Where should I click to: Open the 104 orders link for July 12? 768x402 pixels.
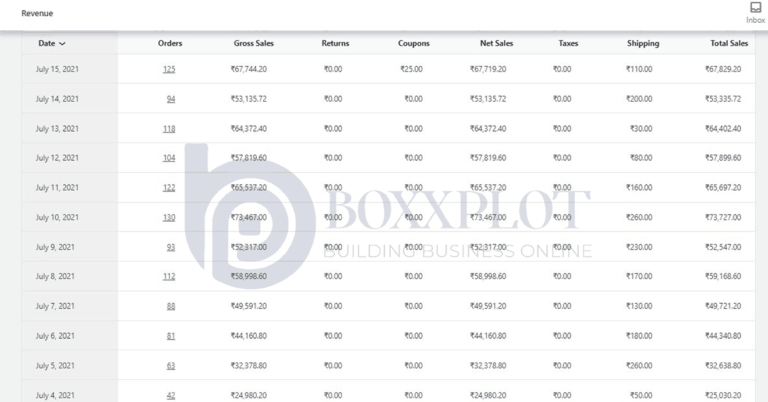coord(169,158)
